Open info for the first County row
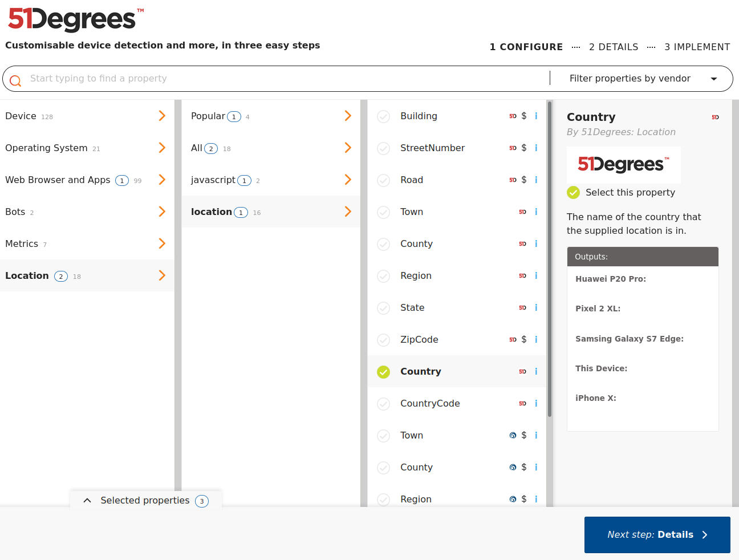This screenshot has width=739, height=560. [536, 244]
